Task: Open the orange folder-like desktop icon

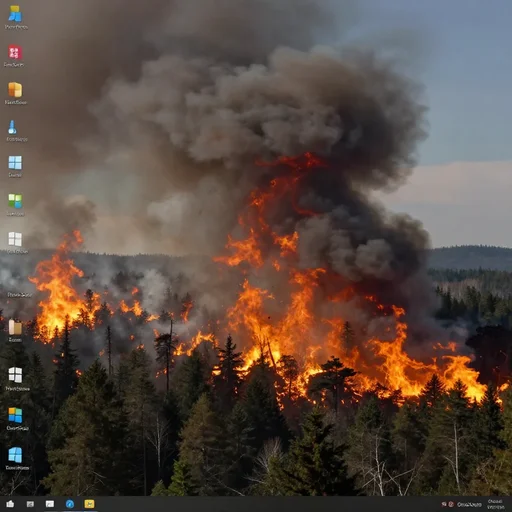Action: (x=15, y=90)
